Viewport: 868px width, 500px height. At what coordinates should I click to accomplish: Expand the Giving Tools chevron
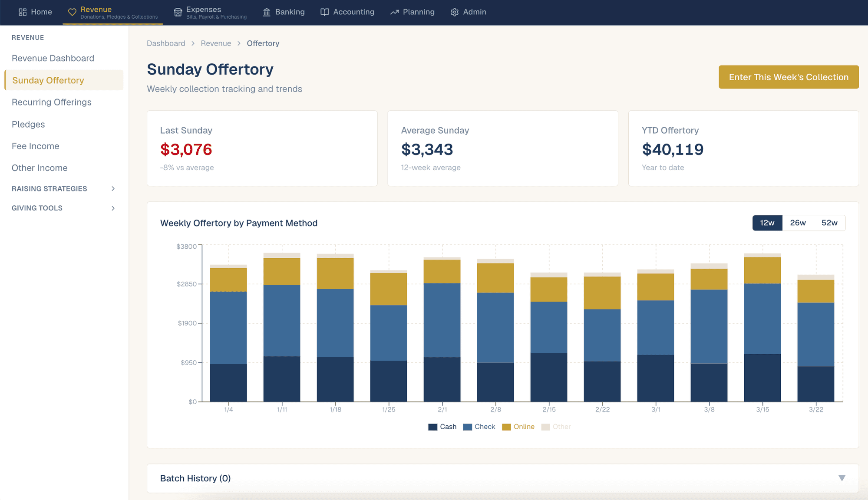(x=113, y=208)
